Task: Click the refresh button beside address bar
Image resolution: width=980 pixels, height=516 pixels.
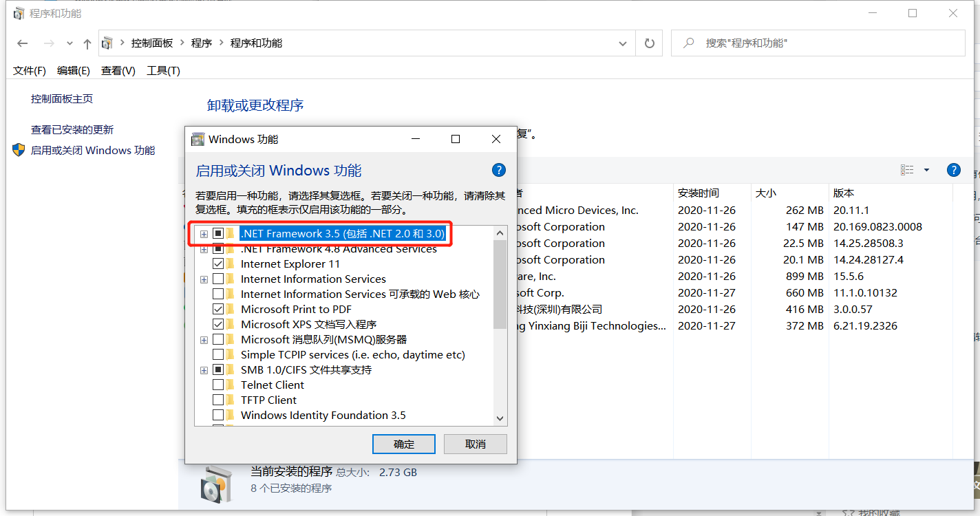Action: tap(649, 43)
